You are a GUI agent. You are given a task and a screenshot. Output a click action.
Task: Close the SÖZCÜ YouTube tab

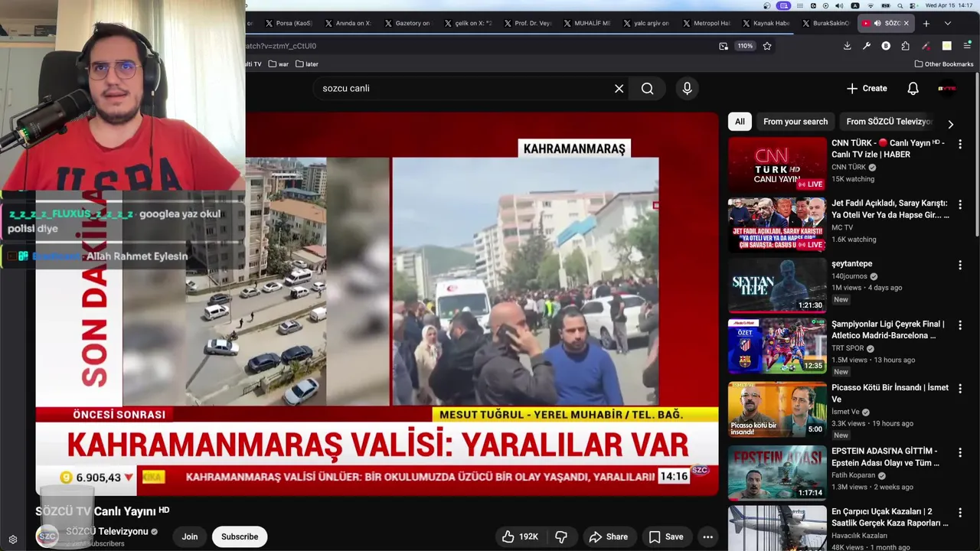coord(906,24)
